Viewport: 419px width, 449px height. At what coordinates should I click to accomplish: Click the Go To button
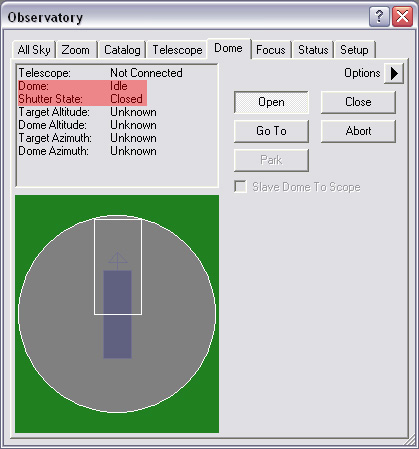(x=271, y=131)
